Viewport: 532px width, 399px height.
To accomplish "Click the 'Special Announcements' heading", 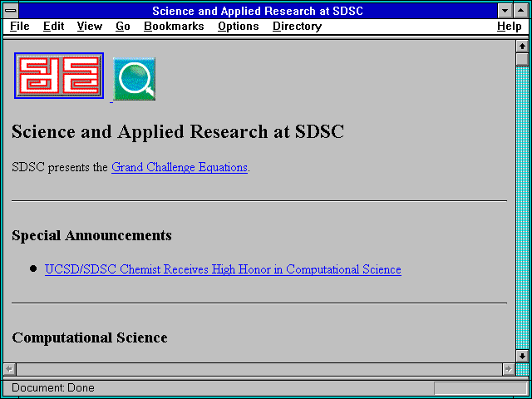I will (91, 235).
